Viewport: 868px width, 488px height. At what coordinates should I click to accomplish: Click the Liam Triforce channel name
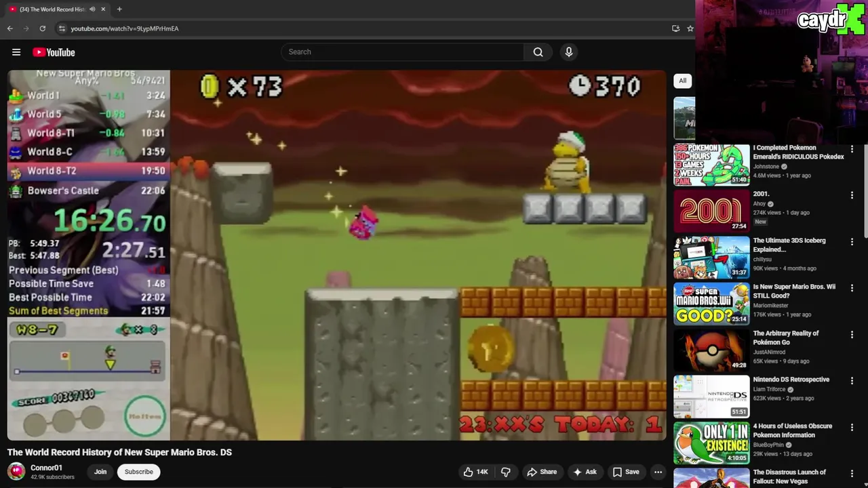(x=769, y=389)
